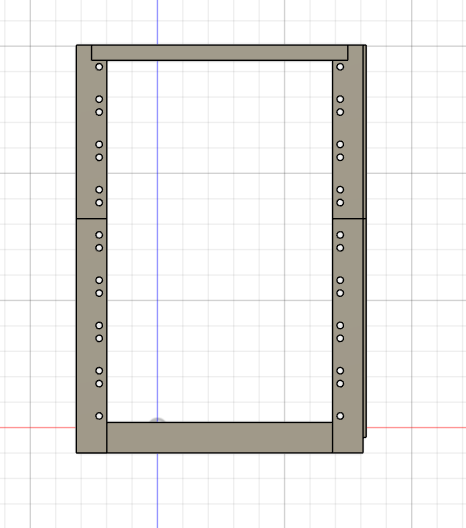Image resolution: width=466 pixels, height=528 pixels.
Task: Click the topmost hole on the right post
Action: pos(340,67)
